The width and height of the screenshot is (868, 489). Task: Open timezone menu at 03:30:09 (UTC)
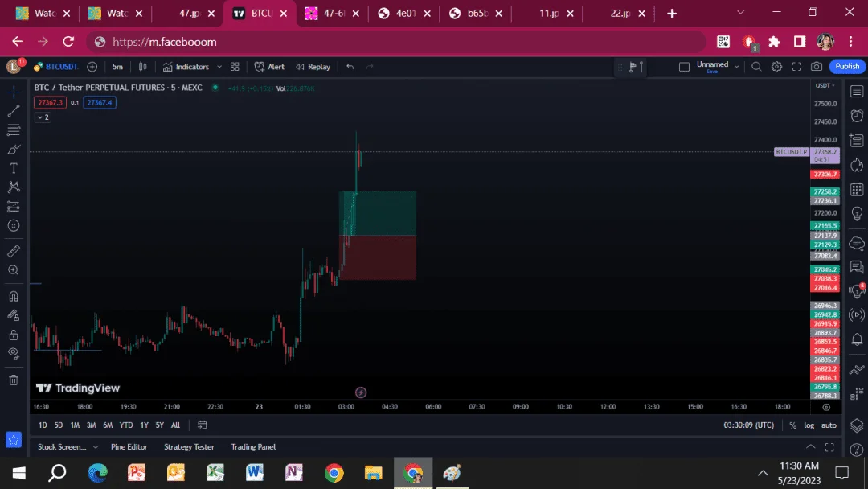pyautogui.click(x=748, y=425)
